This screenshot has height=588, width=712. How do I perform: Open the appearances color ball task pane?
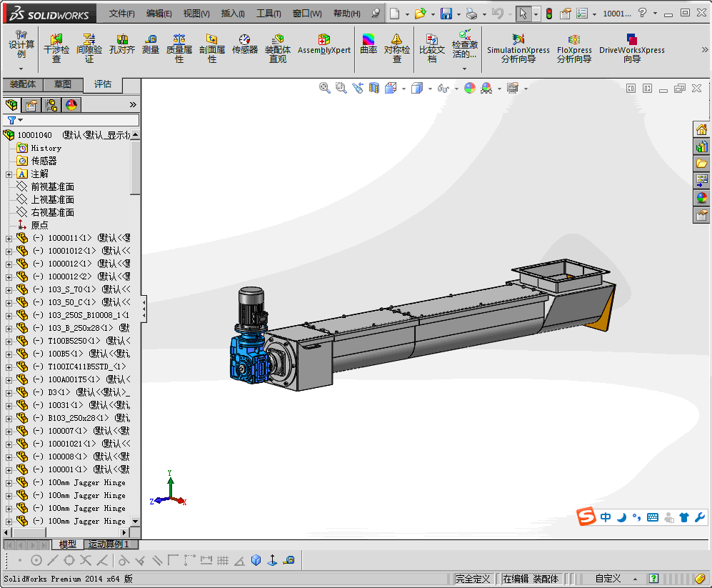click(702, 198)
